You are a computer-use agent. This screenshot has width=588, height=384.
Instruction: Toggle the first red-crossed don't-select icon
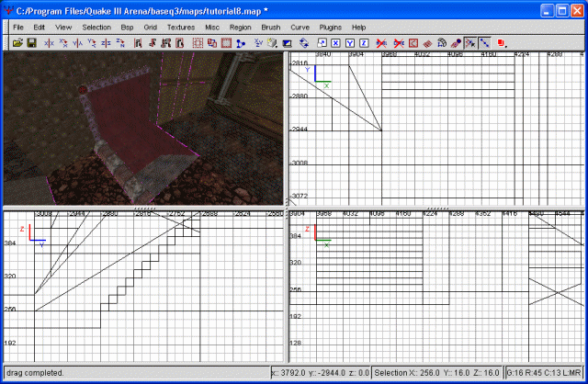point(381,43)
